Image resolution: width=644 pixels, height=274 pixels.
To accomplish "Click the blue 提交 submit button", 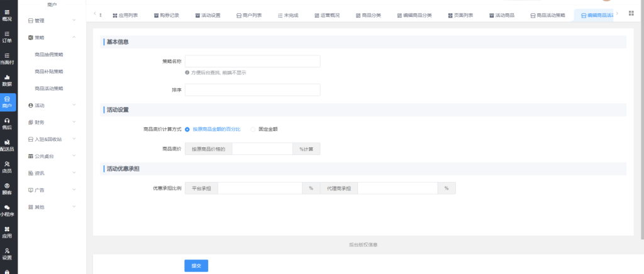I will pyautogui.click(x=196, y=266).
